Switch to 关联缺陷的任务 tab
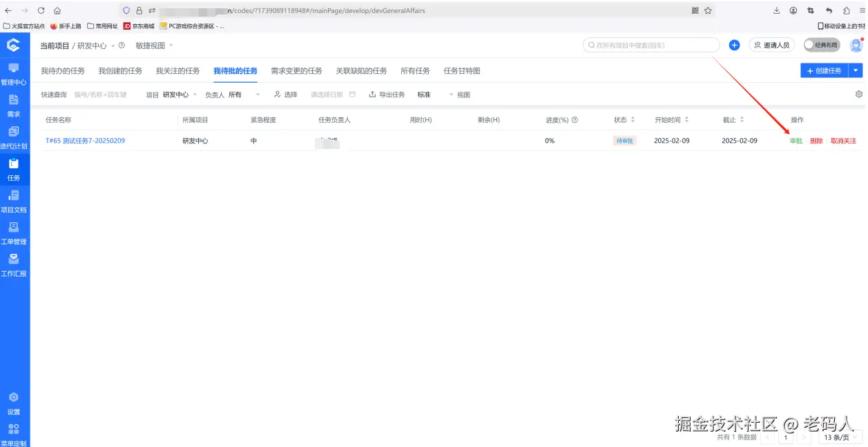Viewport: 868px width, 447px height. click(361, 71)
